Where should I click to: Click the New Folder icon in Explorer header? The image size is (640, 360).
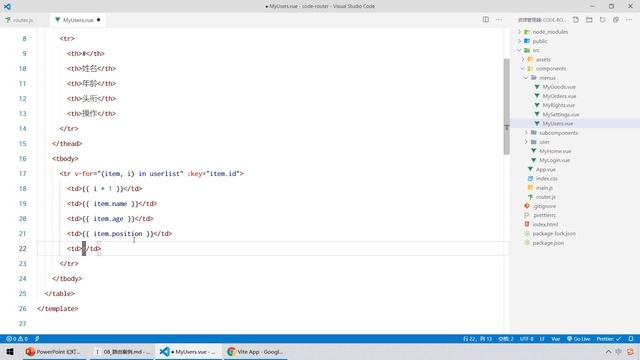589,20
